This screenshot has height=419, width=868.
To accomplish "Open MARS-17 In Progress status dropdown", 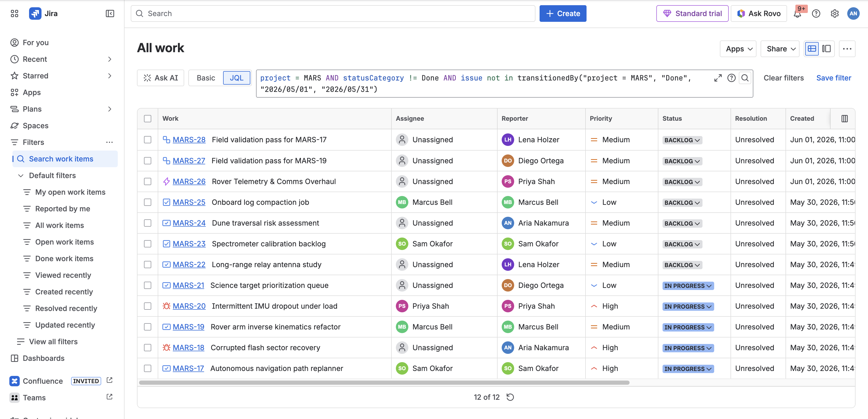I will (x=688, y=369).
